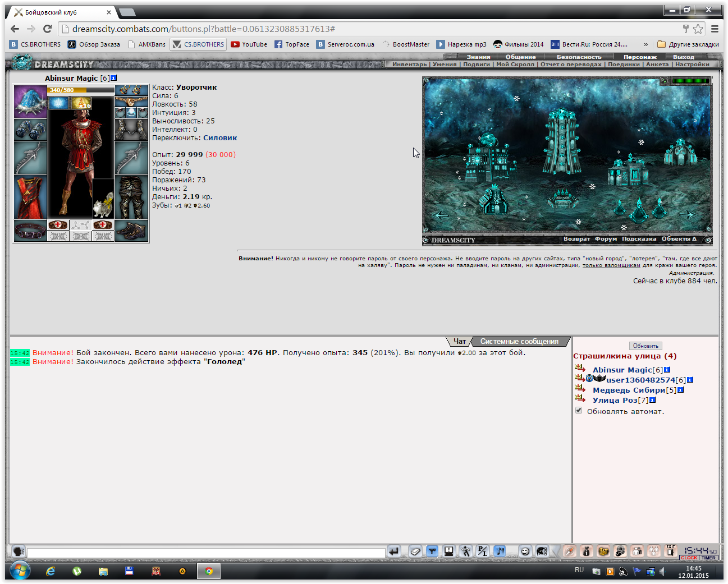The image size is (728, 584).
Task: Open the Безопасность menu
Action: [579, 57]
